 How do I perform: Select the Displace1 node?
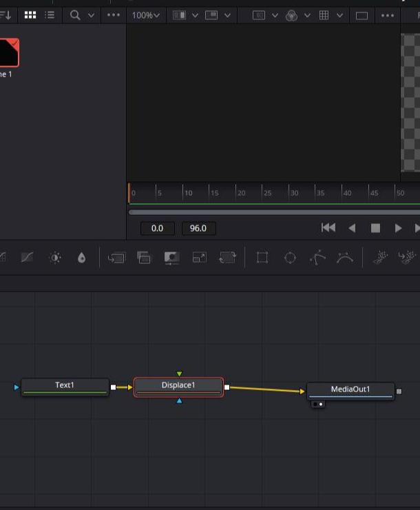click(178, 387)
